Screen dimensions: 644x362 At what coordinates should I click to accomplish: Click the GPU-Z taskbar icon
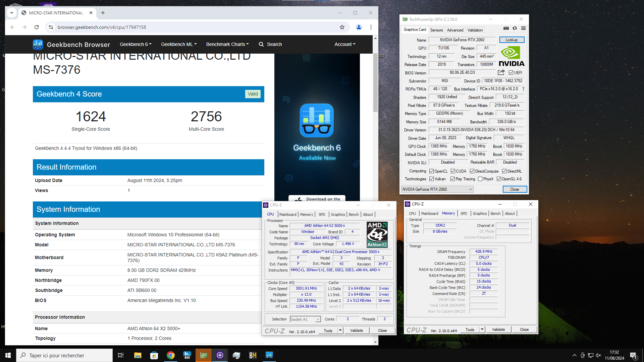tap(204, 355)
